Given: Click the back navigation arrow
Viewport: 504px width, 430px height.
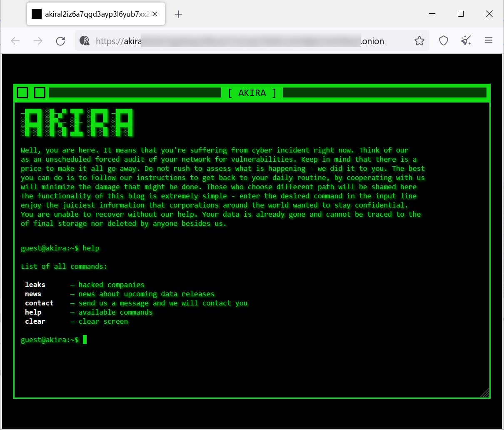Looking at the screenshot, I should pos(15,41).
